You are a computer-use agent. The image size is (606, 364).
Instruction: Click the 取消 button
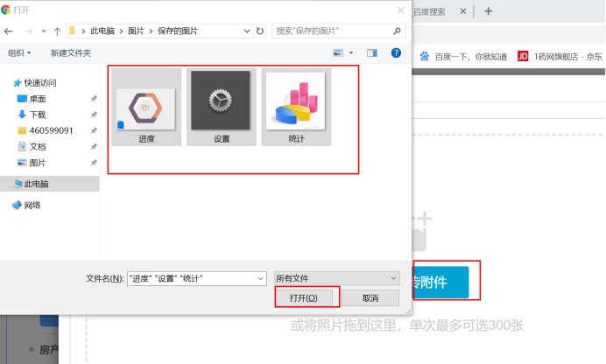370,298
